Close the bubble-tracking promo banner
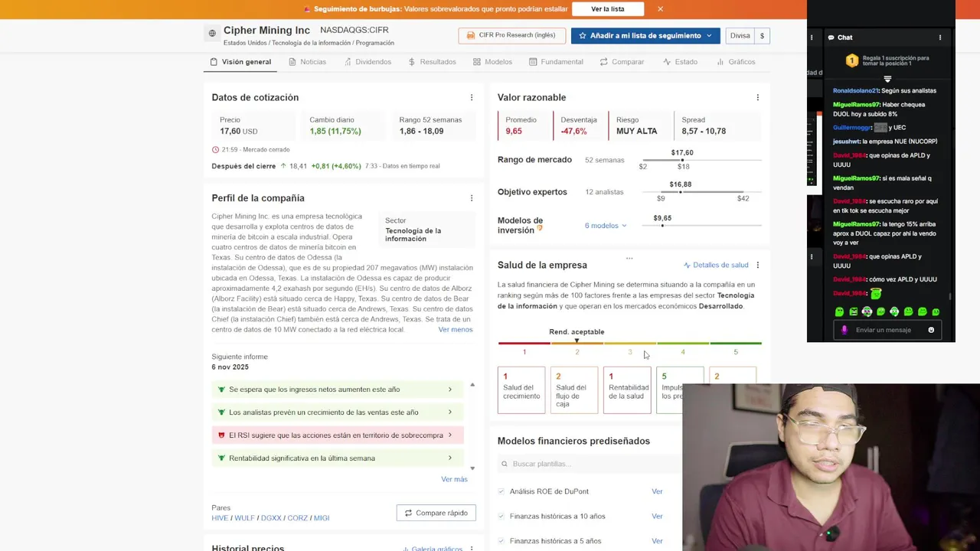The height and width of the screenshot is (551, 980). point(660,9)
